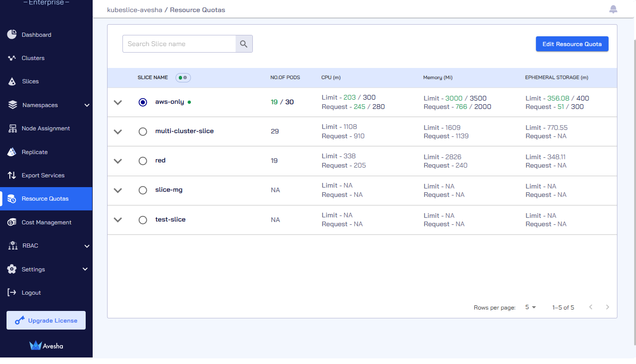636x364 pixels.
Task: Select the test-slice radio button
Action: pos(143,219)
